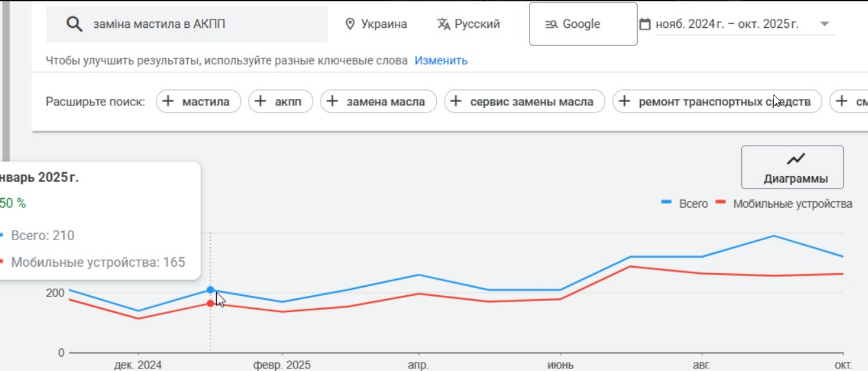The width and height of the screenshot is (868, 371).
Task: Click the 'Изменить' link
Action: click(441, 61)
